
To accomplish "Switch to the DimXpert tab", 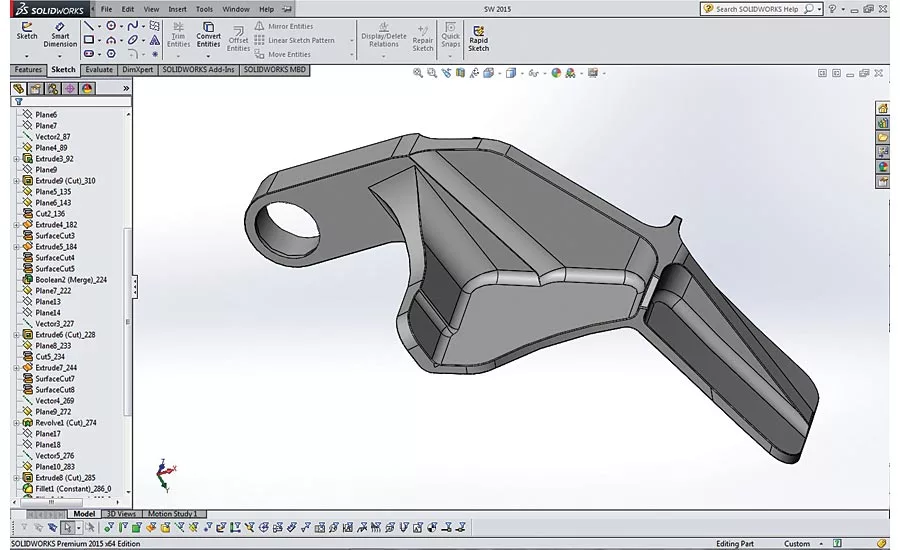I will coord(138,69).
